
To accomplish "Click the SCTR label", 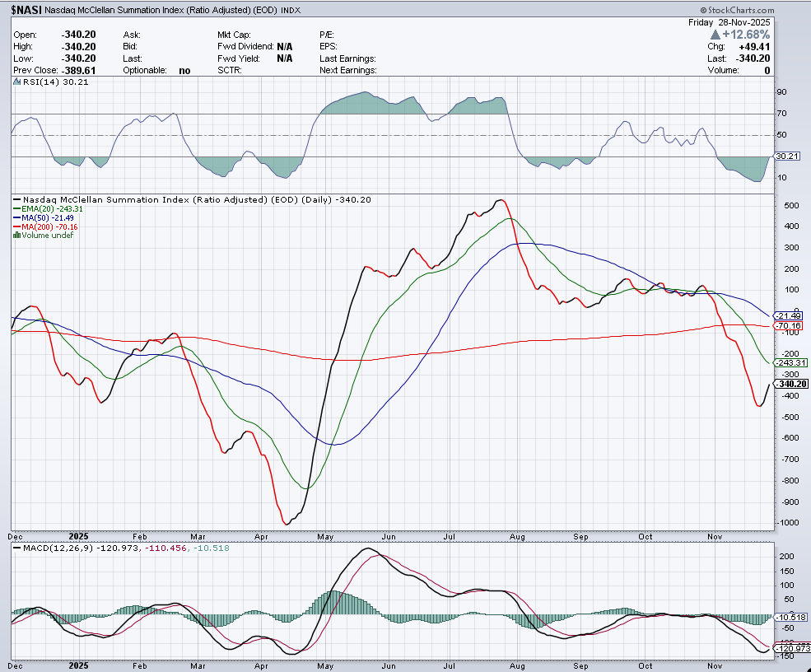I will point(230,70).
